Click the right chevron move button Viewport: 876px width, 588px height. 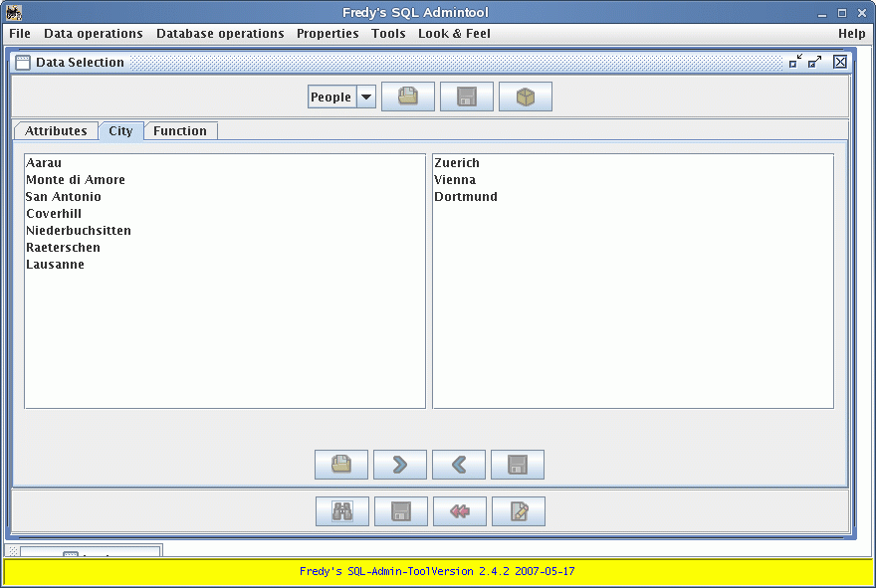[400, 465]
